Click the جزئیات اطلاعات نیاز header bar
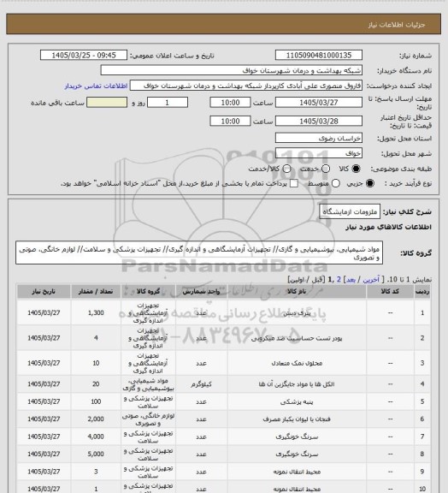 tap(223, 24)
